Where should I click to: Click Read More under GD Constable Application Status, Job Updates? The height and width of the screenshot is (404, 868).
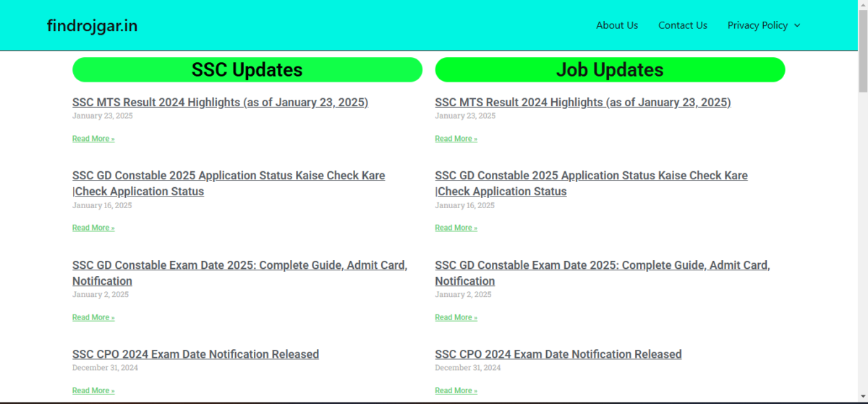click(456, 228)
